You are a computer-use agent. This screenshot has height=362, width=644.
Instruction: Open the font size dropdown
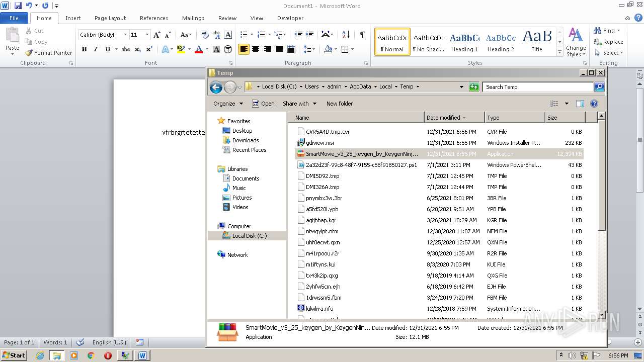(x=147, y=35)
